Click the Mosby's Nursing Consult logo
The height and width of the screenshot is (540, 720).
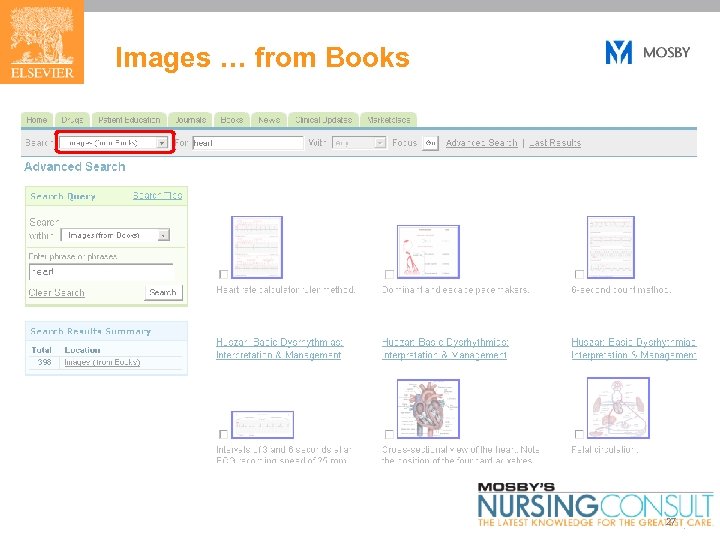click(x=595, y=505)
